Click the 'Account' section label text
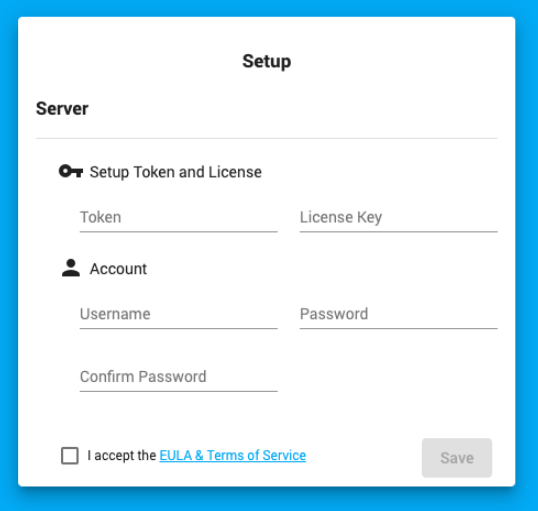 coord(118,269)
